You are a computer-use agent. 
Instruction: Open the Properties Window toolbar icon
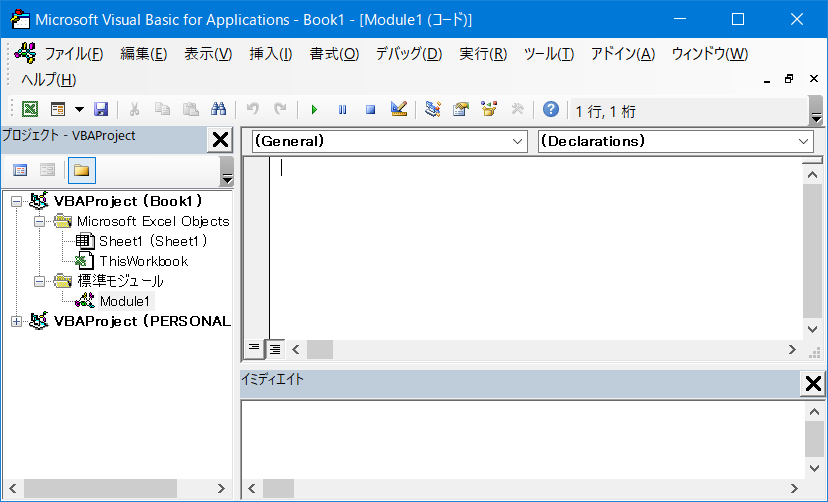[460, 109]
